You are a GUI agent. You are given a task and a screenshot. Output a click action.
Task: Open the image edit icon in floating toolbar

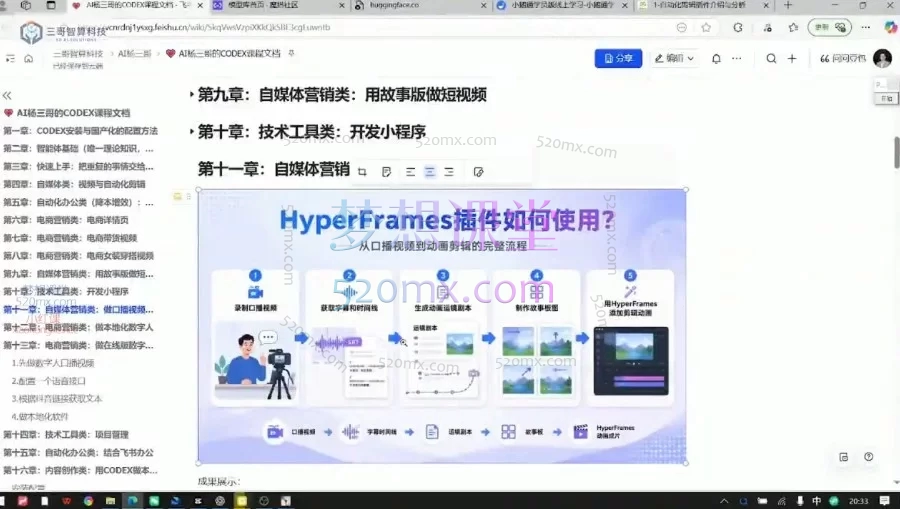pyautogui.click(x=479, y=172)
